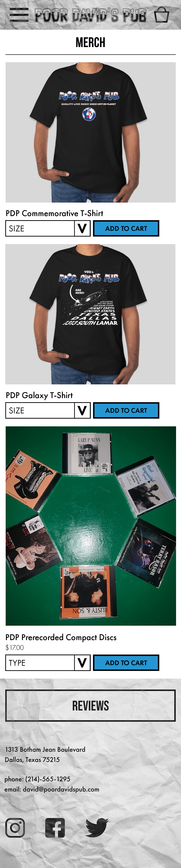Open SIZE field for Commemorative T-Shirt
181x868 pixels.
40,228
